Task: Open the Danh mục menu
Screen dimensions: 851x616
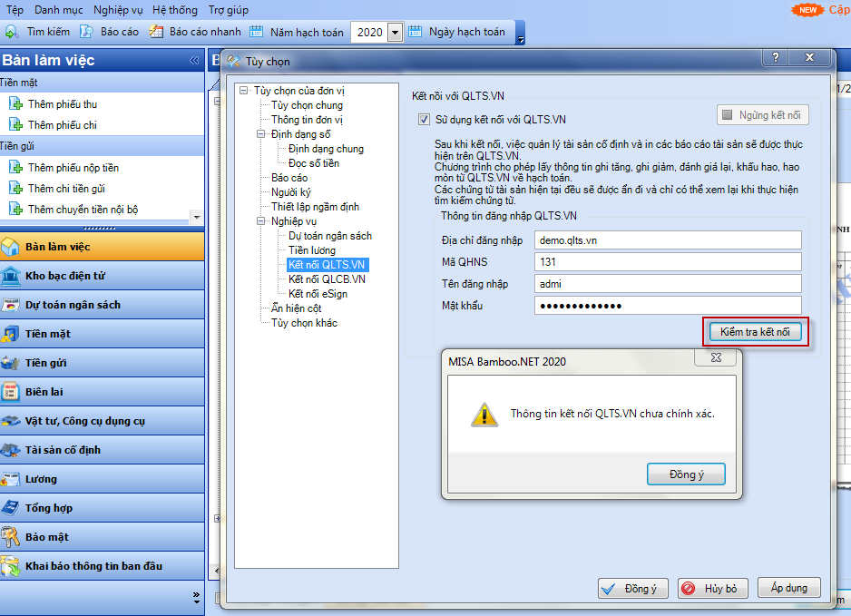Action: [59, 10]
